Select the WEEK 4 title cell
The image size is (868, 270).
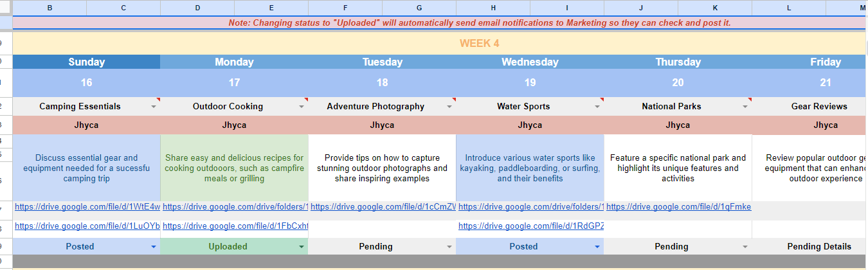479,44
